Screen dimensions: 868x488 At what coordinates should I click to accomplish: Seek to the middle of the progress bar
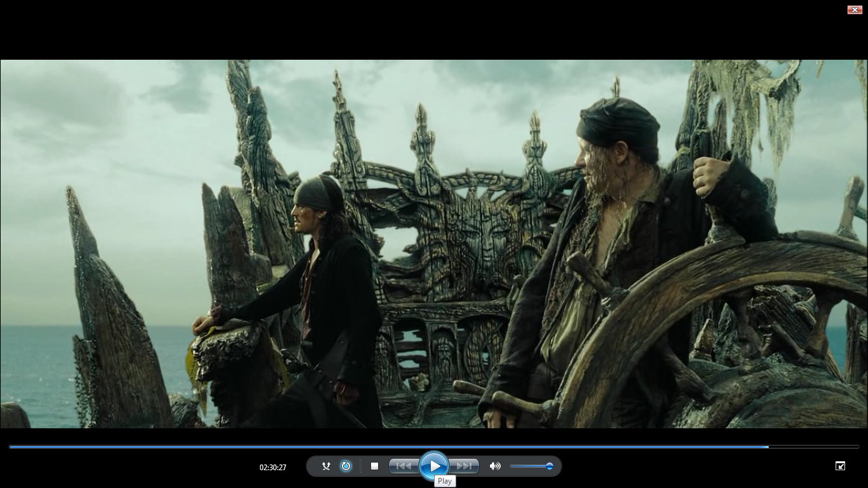434,447
